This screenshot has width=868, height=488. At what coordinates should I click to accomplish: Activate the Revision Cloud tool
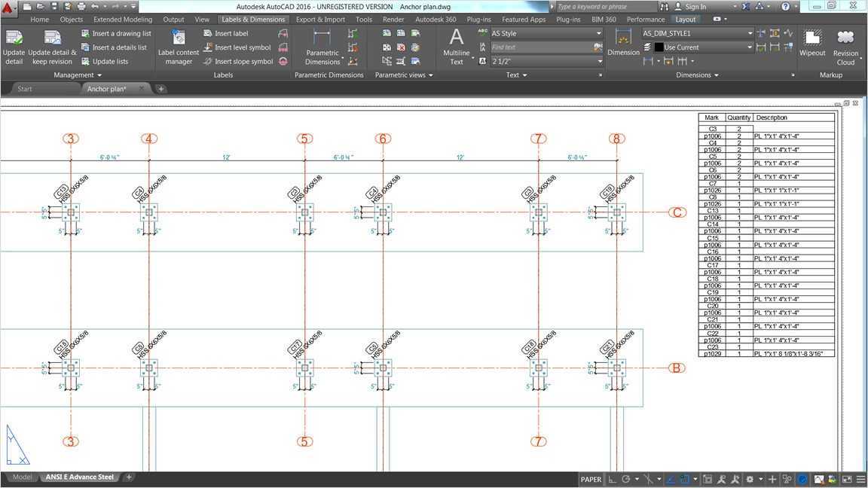point(845,47)
